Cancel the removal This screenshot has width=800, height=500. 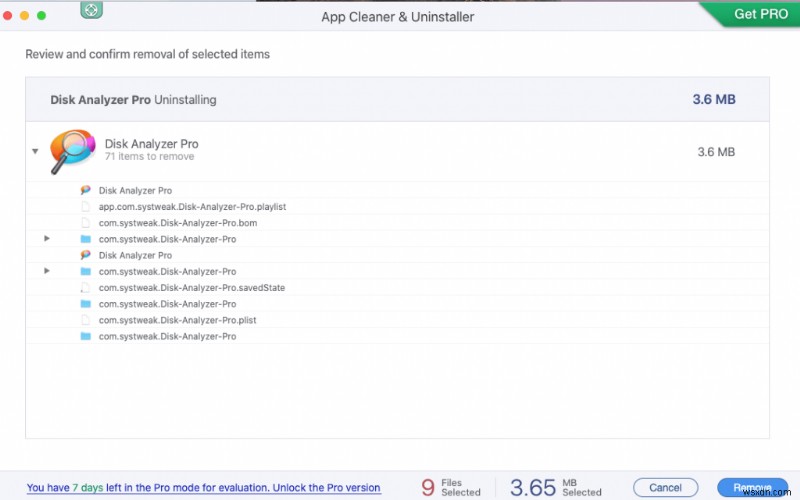click(665, 488)
